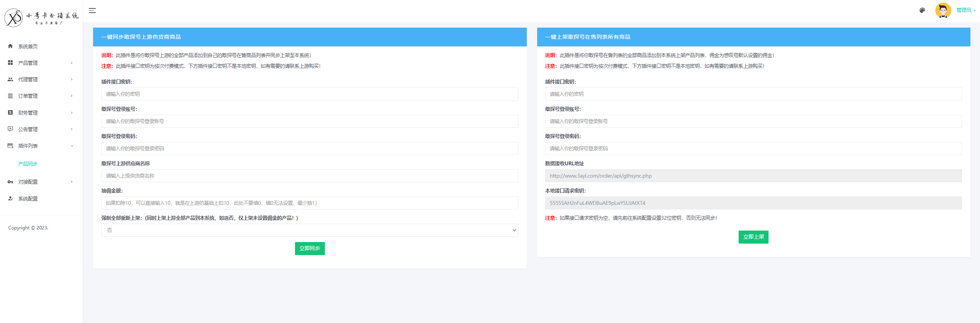The height and width of the screenshot is (323, 980).
Task: Click the admin avatar picture
Action: [x=943, y=10]
